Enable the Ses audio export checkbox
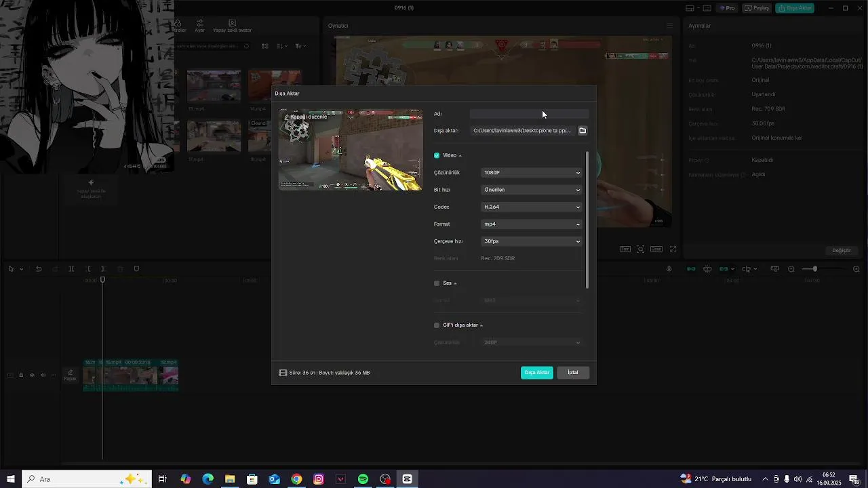This screenshot has width=868, height=488. point(437,283)
